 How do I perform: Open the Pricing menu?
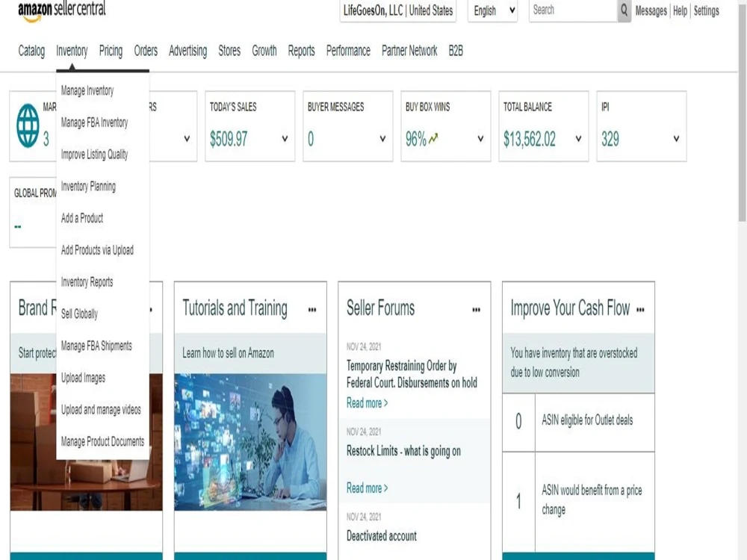point(111,51)
